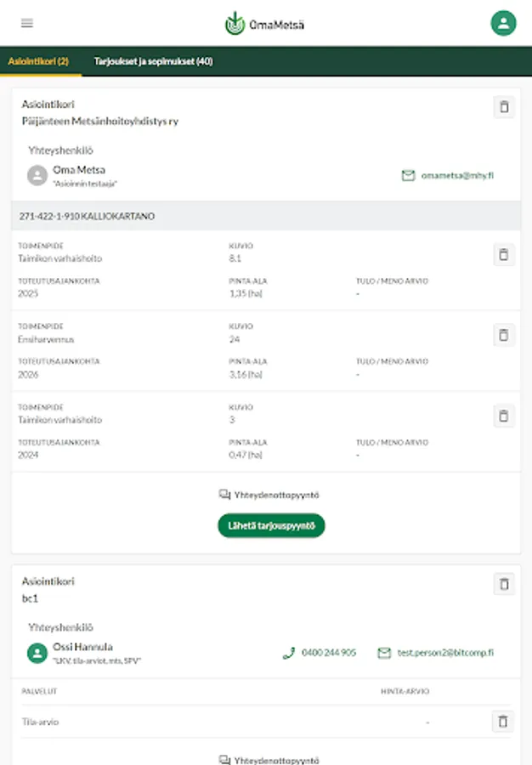The image size is (532, 765).
Task: Select the 271-422-1-910 KALLIOKARTANO property header
Action: click(87, 216)
